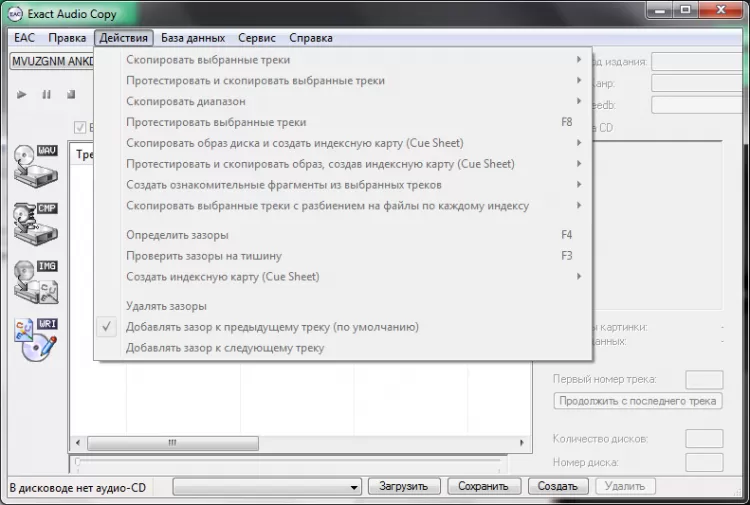Expand arrow of Создать ознакомительные фрагменты
Screen dimensions: 750x505
[x=579, y=184]
